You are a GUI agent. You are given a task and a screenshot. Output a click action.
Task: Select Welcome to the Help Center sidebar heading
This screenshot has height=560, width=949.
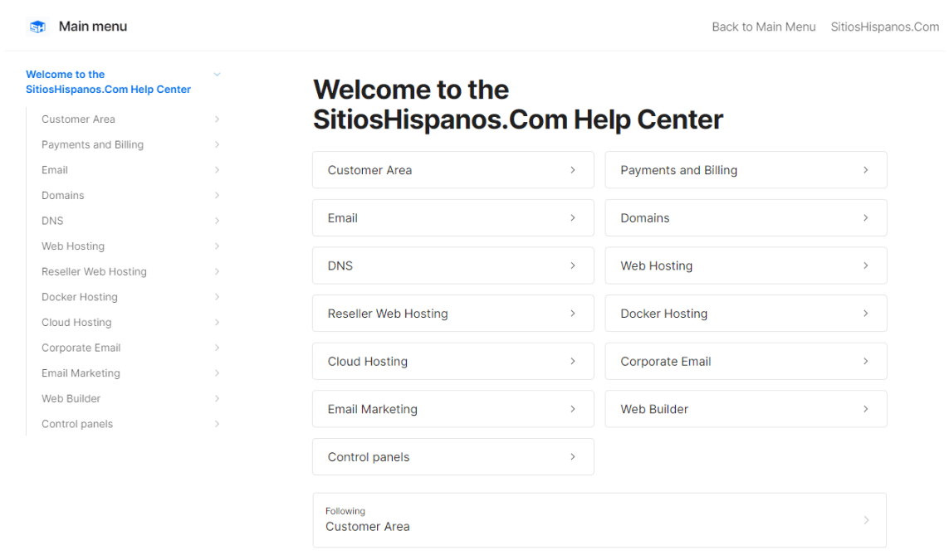click(108, 81)
